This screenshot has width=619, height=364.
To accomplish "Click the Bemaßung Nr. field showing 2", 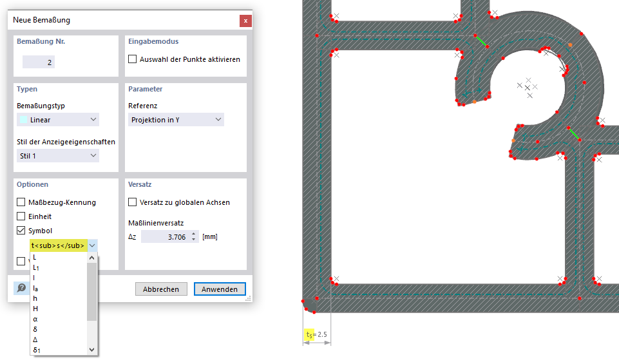I will 38,62.
